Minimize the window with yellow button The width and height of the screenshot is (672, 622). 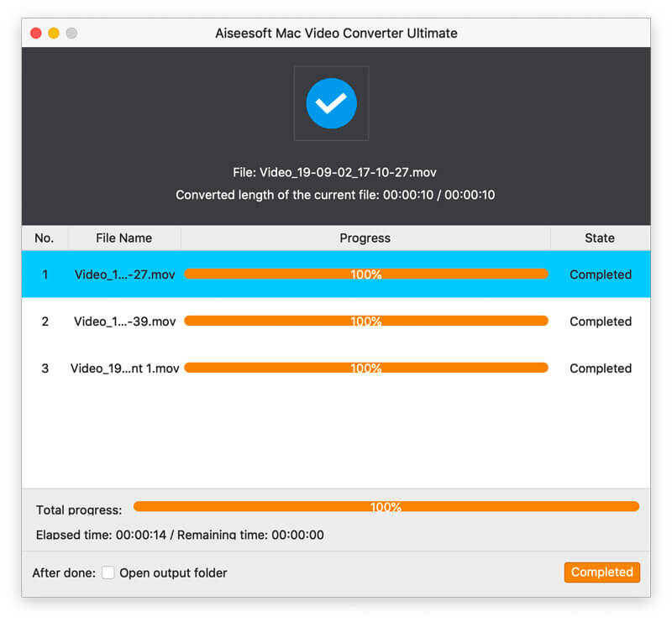coord(54,33)
